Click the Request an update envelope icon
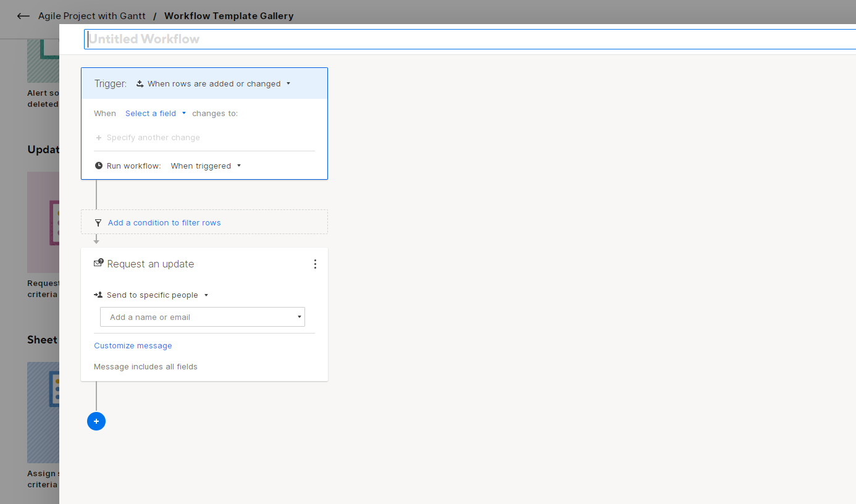The height and width of the screenshot is (504, 856). (98, 263)
